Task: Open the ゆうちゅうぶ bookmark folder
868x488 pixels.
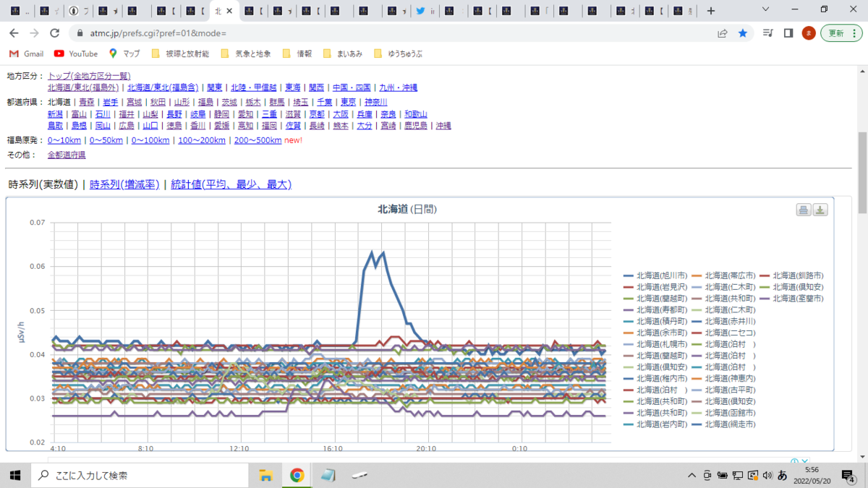Action: pyautogui.click(x=398, y=53)
